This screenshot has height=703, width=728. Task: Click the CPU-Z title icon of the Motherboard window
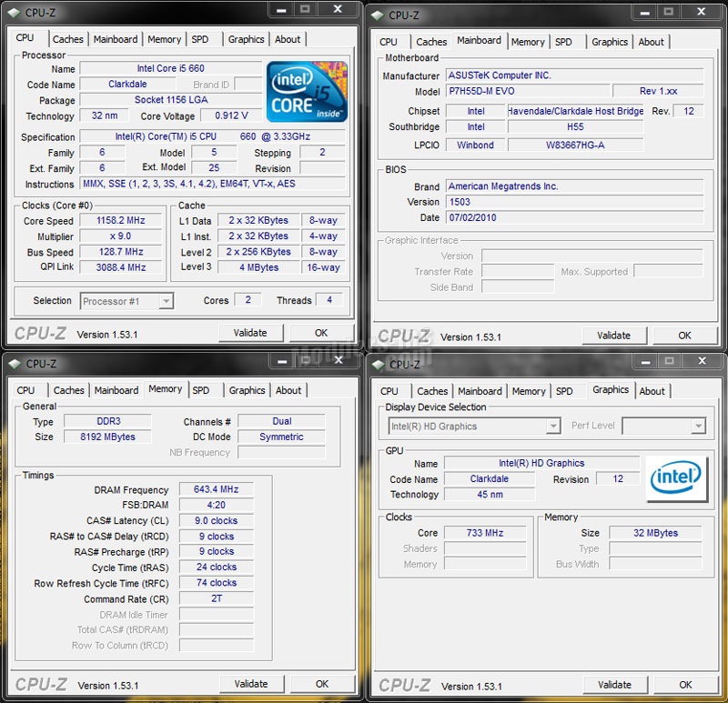378,15
